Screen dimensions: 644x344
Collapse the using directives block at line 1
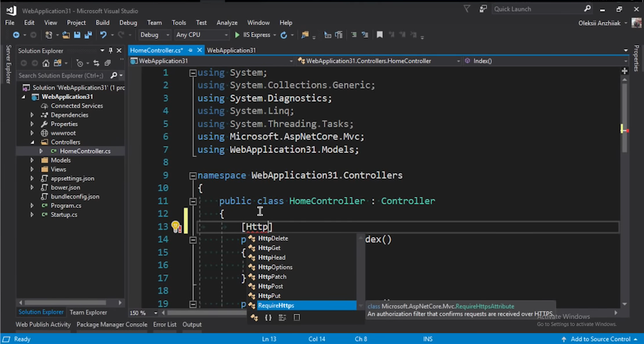(x=193, y=73)
